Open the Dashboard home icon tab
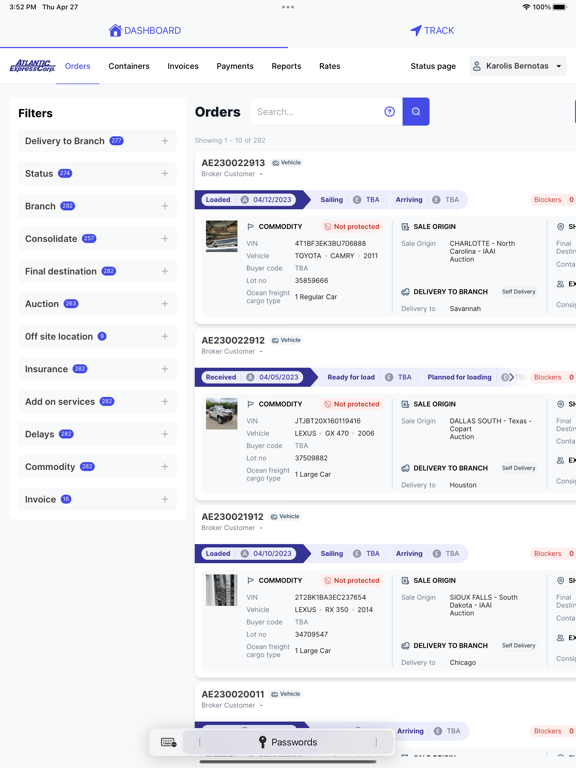This screenshot has height=768, width=576. [115, 30]
